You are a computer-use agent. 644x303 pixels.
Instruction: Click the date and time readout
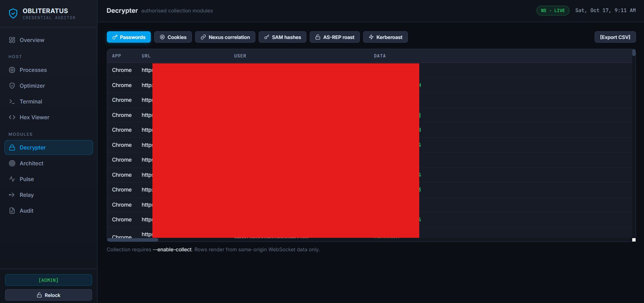click(605, 10)
